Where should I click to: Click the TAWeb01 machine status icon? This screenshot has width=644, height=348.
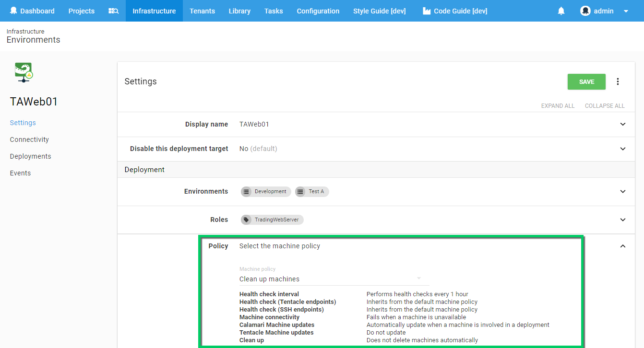[23, 72]
